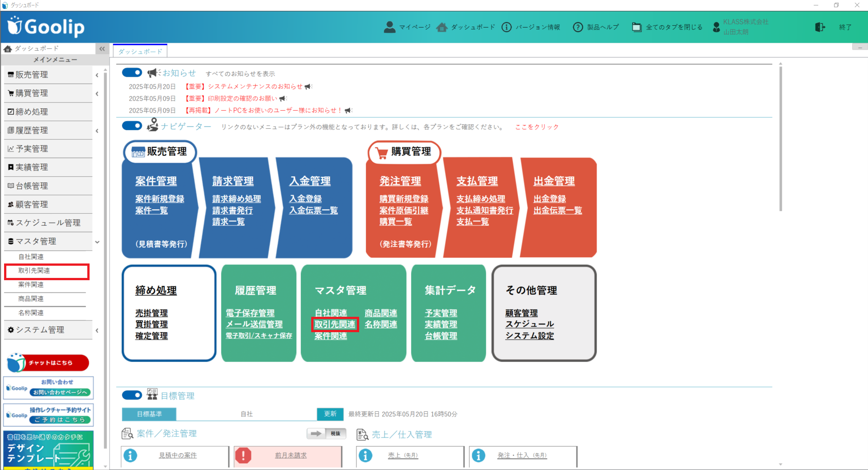Screen dimensions: 868x470
Task: Click sidebar vertical scrollbar
Action: (105, 260)
